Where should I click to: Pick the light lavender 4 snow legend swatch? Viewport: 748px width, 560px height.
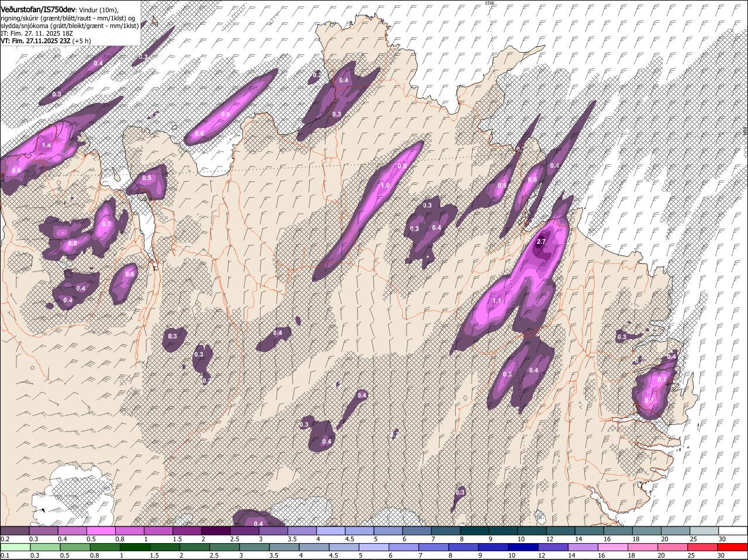(x=331, y=530)
